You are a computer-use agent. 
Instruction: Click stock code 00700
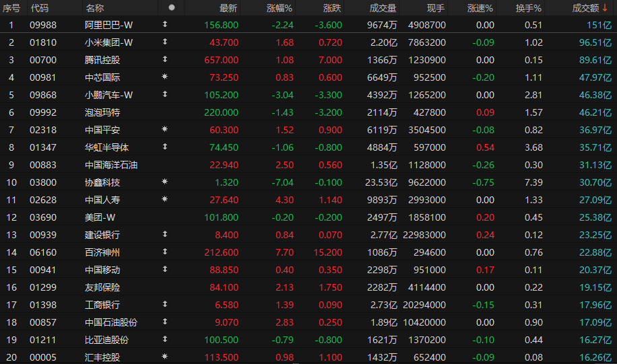click(43, 60)
